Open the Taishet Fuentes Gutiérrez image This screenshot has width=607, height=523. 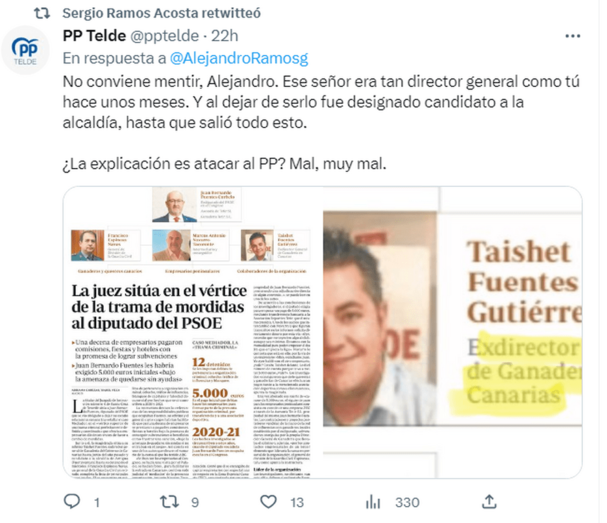point(453,332)
